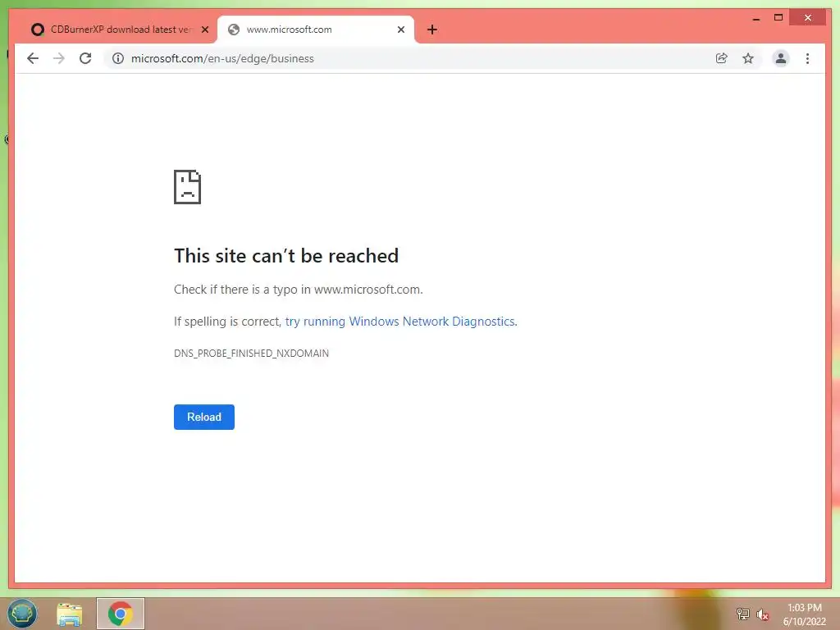Open the Windows Start menu orb

(x=22, y=614)
